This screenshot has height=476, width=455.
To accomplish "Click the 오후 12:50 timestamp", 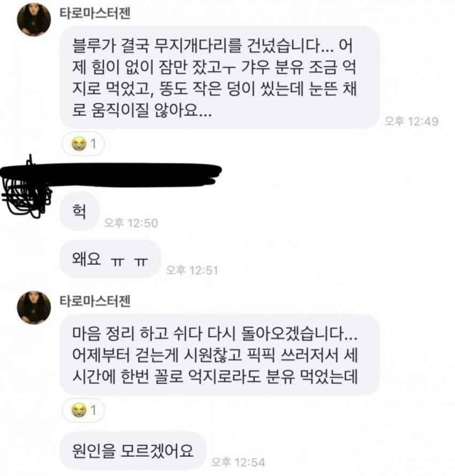I will (131, 223).
